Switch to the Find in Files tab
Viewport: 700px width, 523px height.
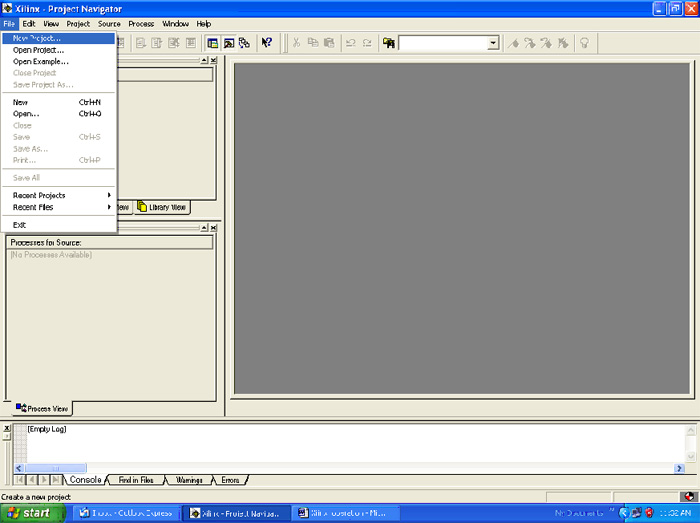point(136,480)
